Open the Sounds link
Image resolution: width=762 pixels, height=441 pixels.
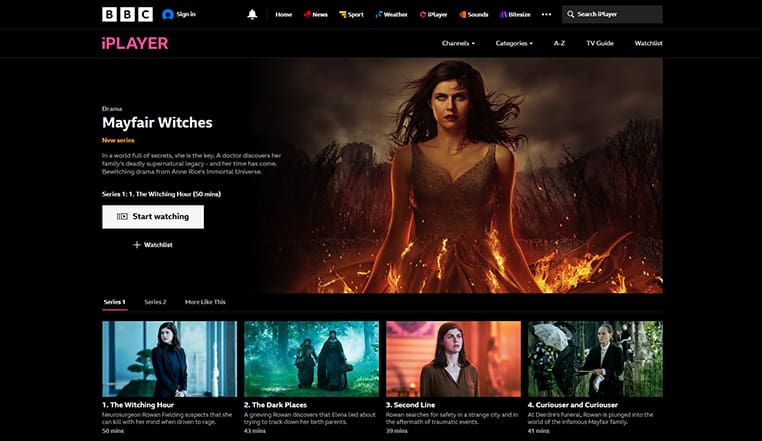click(x=474, y=15)
